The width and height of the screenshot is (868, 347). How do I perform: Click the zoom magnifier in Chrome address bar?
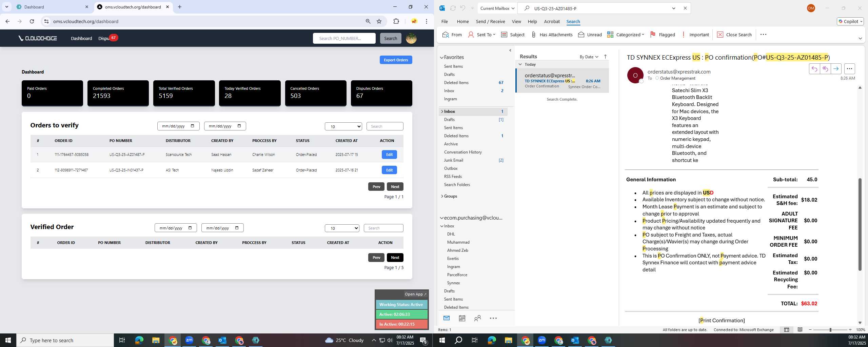[x=368, y=21]
